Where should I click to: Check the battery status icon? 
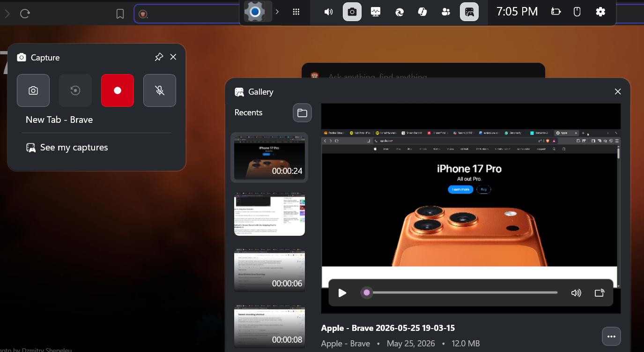pyautogui.click(x=556, y=12)
